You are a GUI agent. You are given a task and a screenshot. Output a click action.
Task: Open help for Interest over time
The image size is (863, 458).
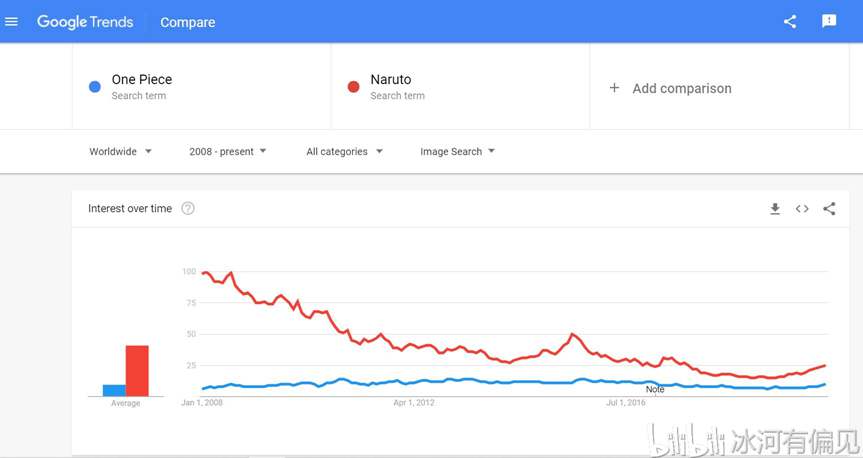188,209
